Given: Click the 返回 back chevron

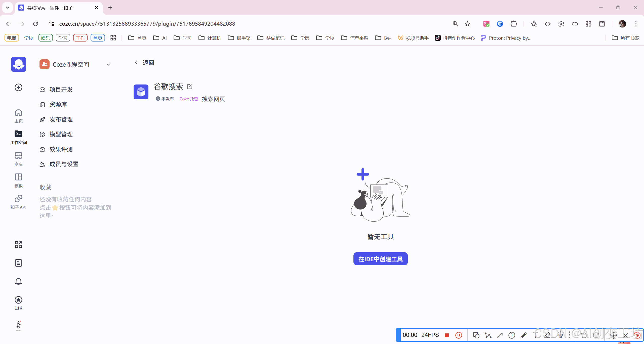Looking at the screenshot, I should (x=136, y=62).
